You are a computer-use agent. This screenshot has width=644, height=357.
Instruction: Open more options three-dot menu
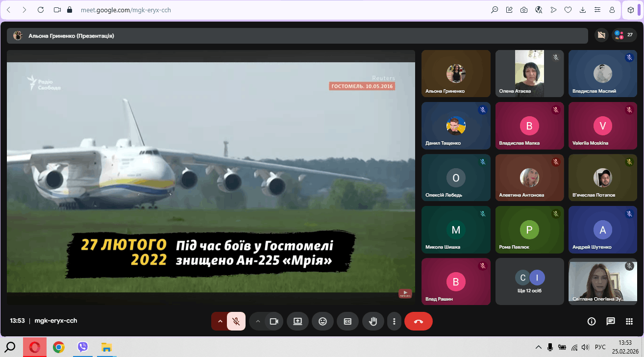click(394, 321)
